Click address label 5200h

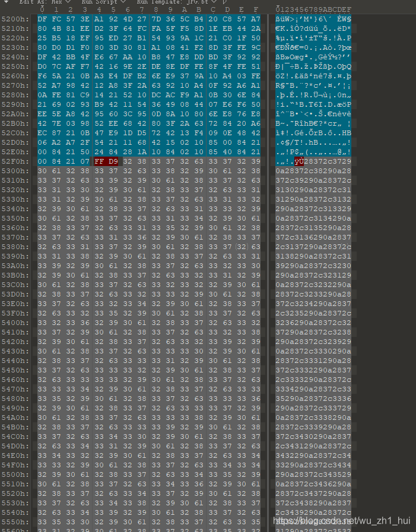(x=15, y=19)
